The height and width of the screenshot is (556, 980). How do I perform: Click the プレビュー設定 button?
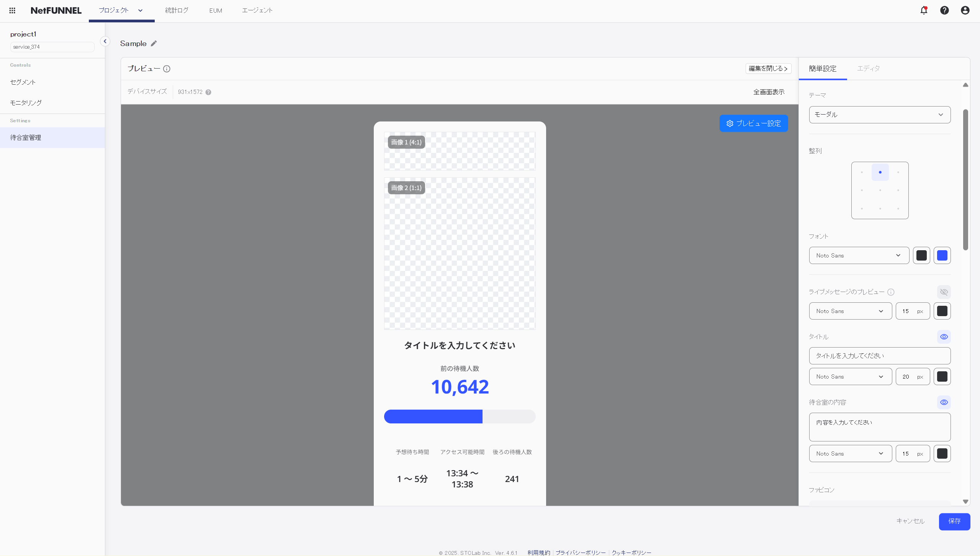(x=753, y=123)
